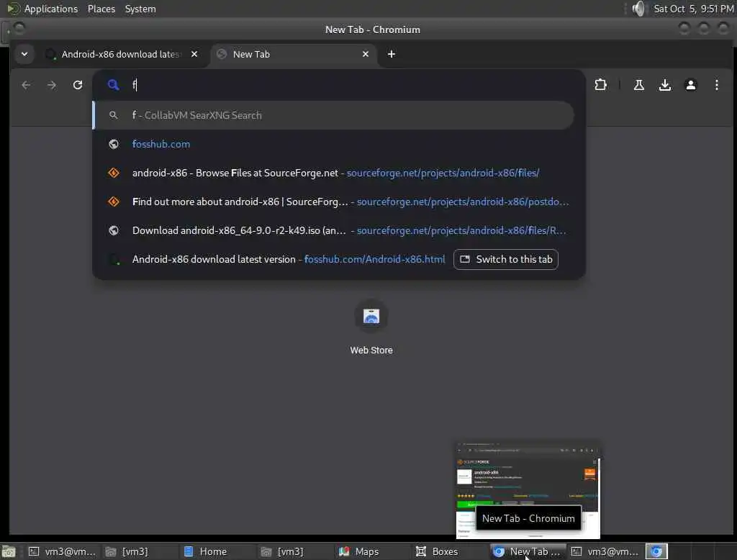Image resolution: width=737 pixels, height=560 pixels.
Task: Select the 'f - CollabVM SearXNG Search' suggestion
Action: (x=333, y=115)
